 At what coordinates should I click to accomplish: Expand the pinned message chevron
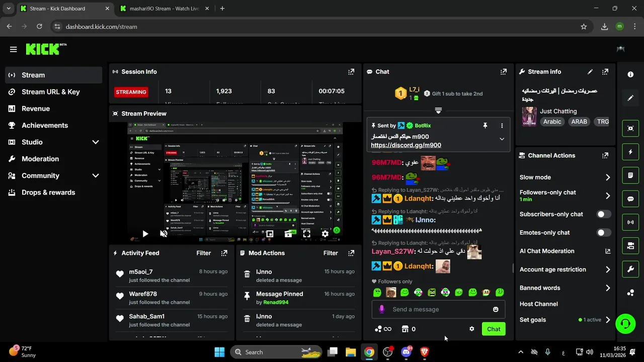tap(502, 139)
